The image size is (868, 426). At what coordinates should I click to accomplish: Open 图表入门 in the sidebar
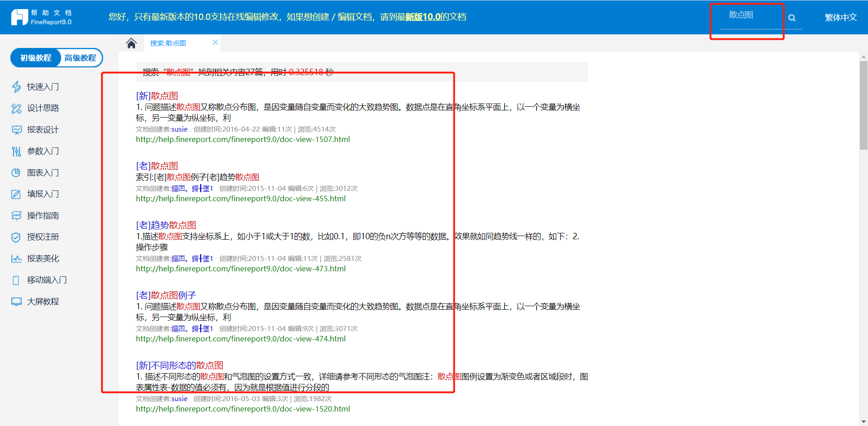(43, 173)
